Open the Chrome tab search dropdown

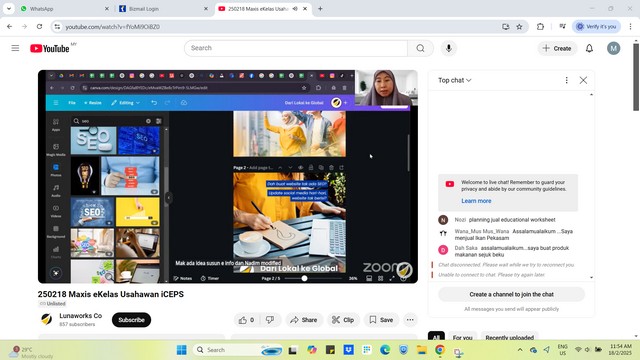[9, 9]
